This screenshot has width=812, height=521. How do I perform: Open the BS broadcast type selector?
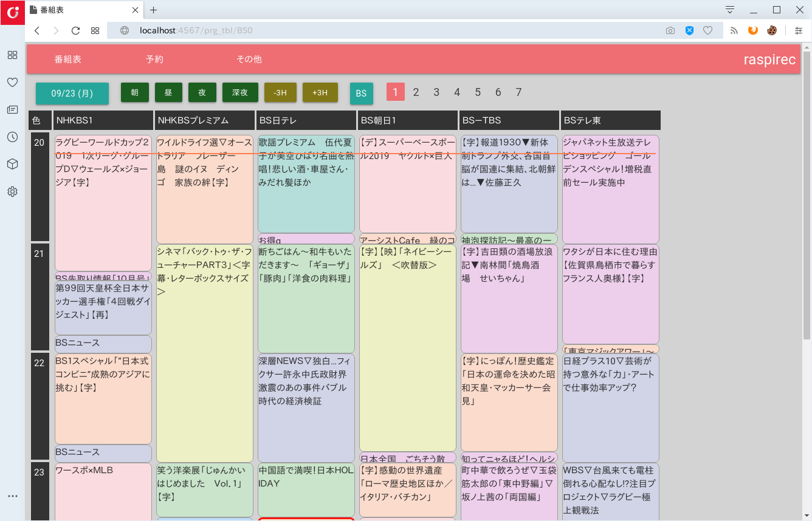[361, 94]
